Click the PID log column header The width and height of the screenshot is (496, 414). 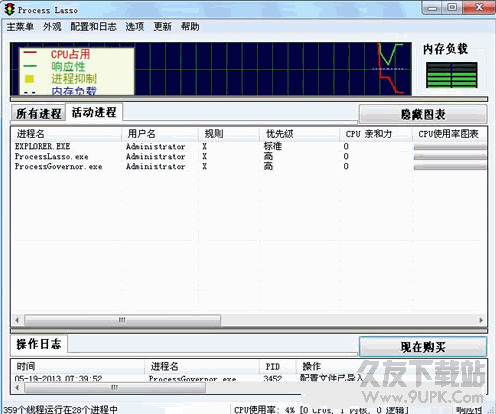click(277, 366)
